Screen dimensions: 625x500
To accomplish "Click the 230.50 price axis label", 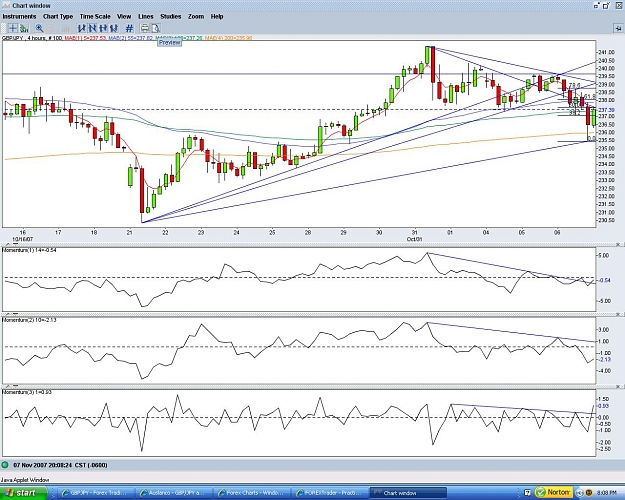I will [606, 220].
